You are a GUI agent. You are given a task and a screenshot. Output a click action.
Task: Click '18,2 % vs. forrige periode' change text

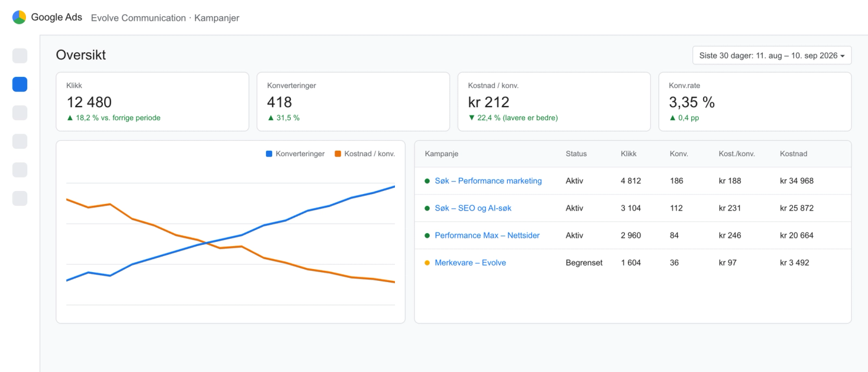[118, 118]
